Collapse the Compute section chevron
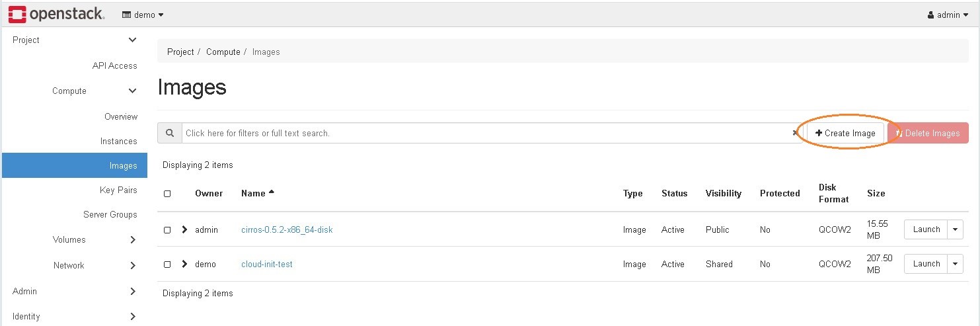980x326 pixels. click(132, 91)
